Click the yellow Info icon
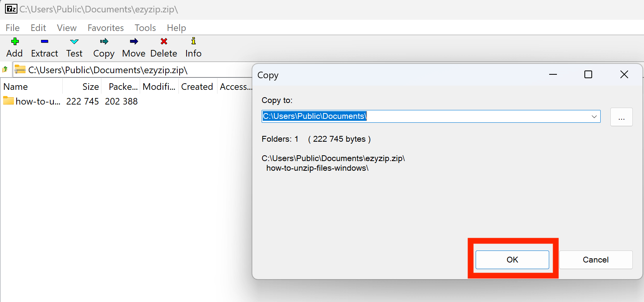Viewport: 644px width, 302px height. [x=194, y=41]
